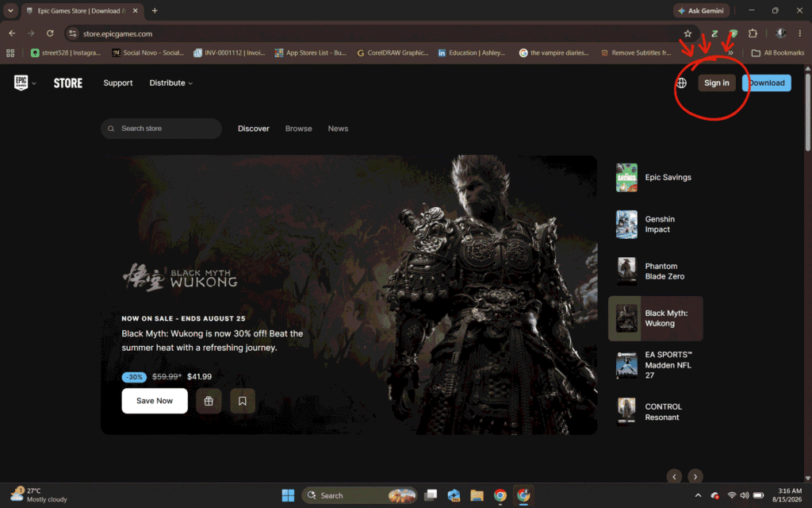Click the -30% discount badge
Screen dimensions: 812x508
point(134,377)
